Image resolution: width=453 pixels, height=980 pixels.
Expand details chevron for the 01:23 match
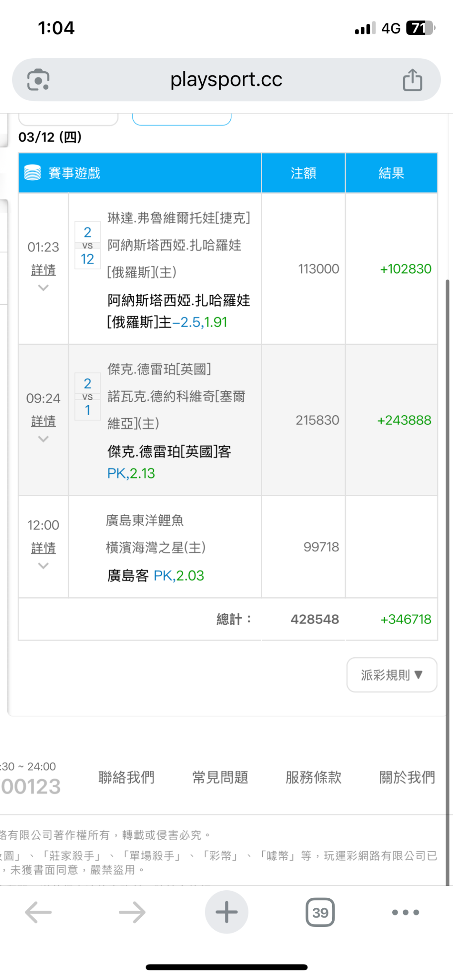[43, 288]
